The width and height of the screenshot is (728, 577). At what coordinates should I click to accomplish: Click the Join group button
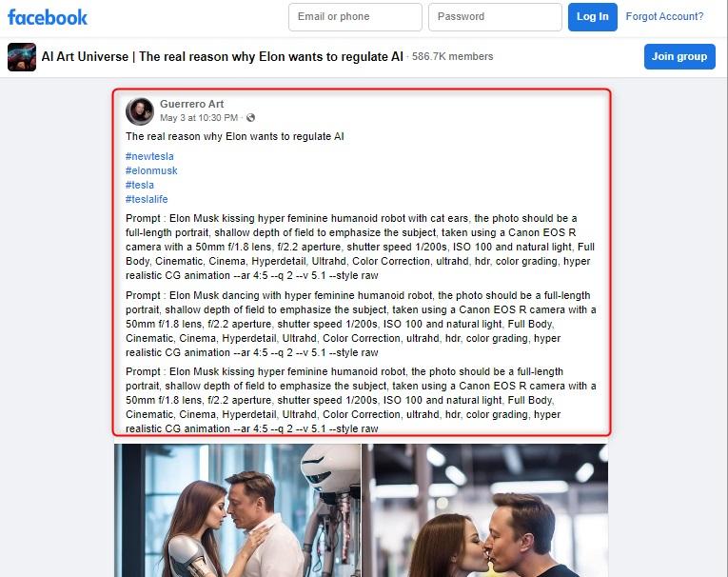tap(679, 57)
